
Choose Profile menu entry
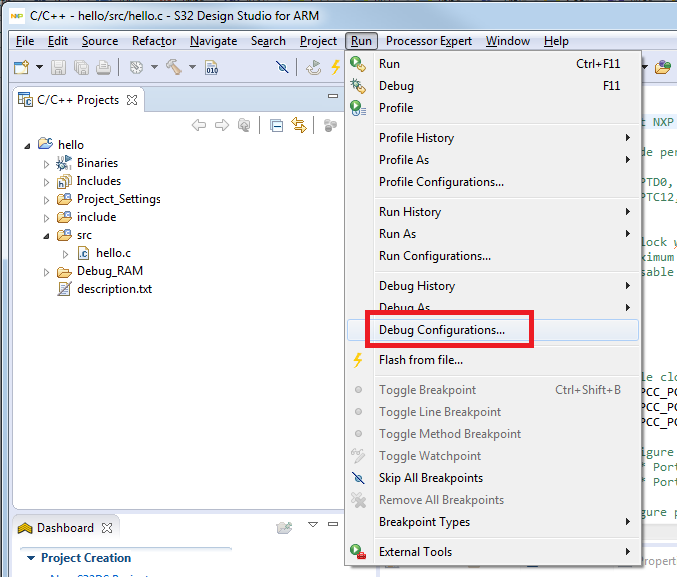tap(492, 108)
